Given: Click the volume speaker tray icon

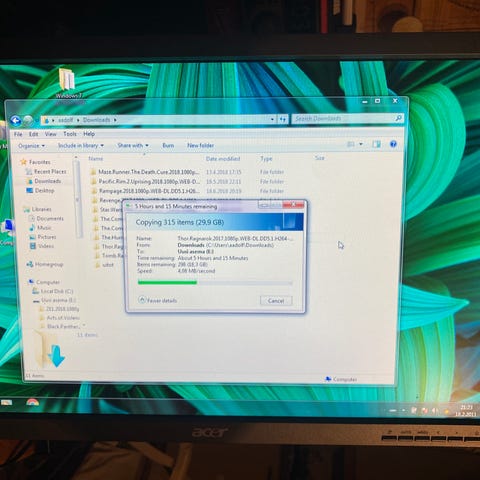Looking at the screenshot, I should (x=435, y=411).
